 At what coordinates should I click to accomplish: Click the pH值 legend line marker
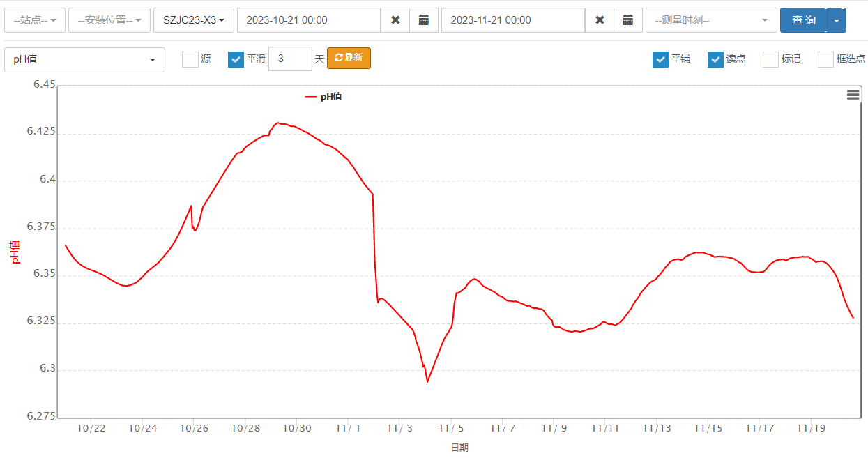[x=311, y=97]
